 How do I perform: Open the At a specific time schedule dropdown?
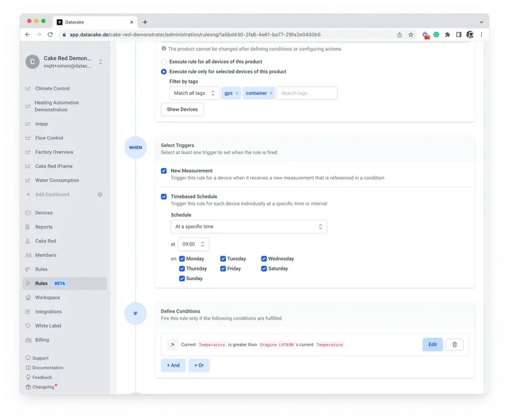pyautogui.click(x=249, y=227)
